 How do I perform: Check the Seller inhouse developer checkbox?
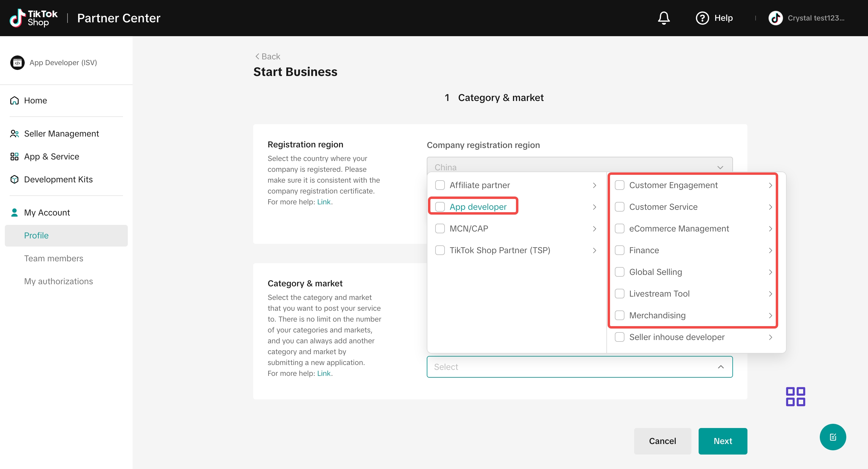click(619, 337)
